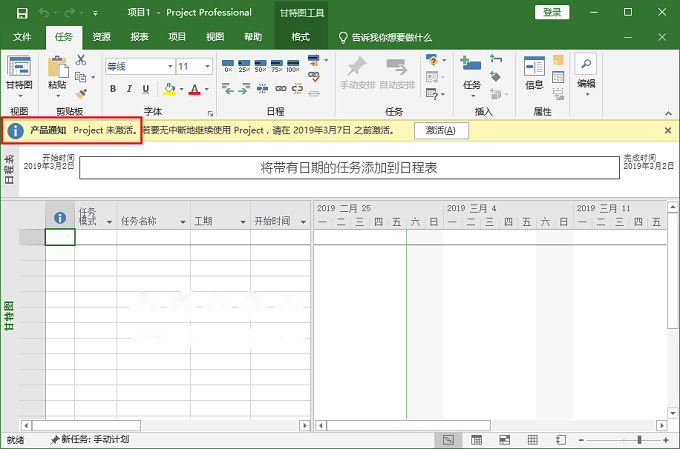Click the Respect Links icon
Screen dimensions: 680x449
click(314, 77)
